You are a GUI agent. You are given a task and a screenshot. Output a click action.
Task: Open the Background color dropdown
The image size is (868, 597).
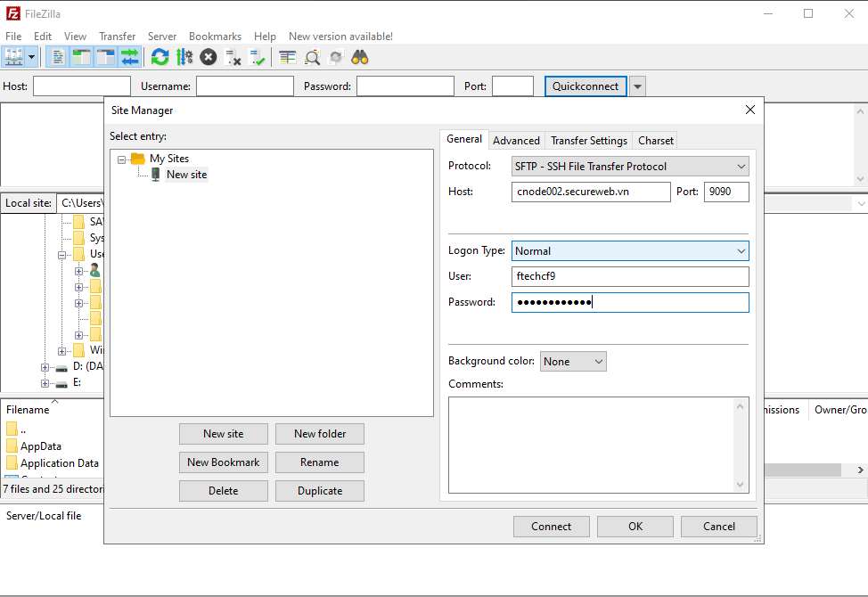(573, 361)
